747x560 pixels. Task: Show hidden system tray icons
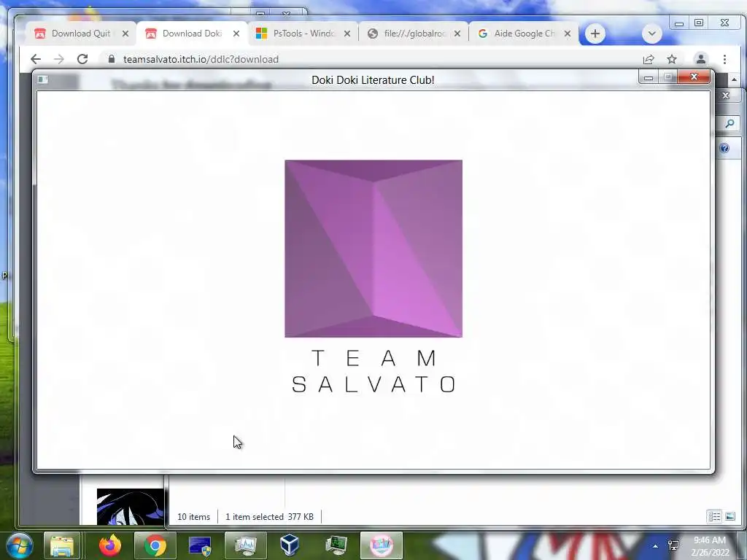pyautogui.click(x=656, y=546)
